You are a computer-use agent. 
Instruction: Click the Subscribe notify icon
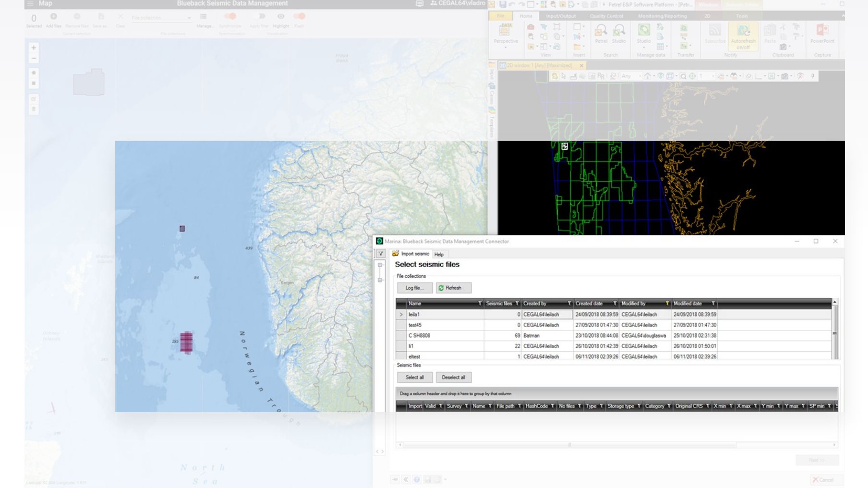(x=715, y=34)
